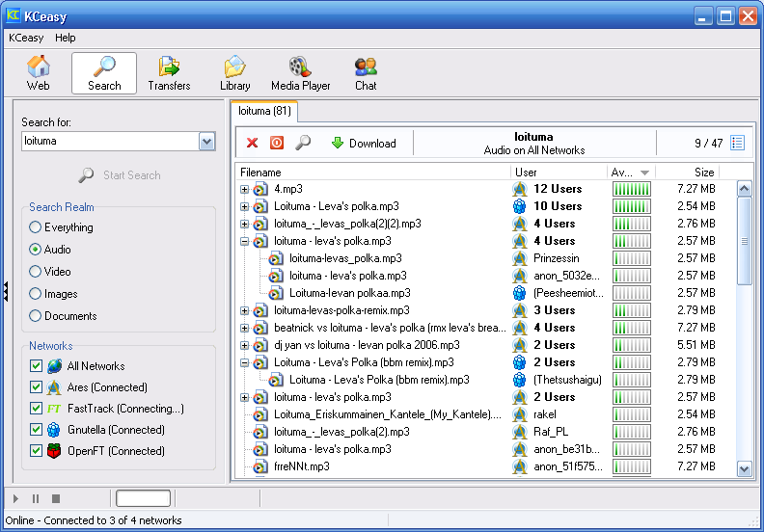Click the Download button
Screen dimensions: 764x532
[364, 143]
